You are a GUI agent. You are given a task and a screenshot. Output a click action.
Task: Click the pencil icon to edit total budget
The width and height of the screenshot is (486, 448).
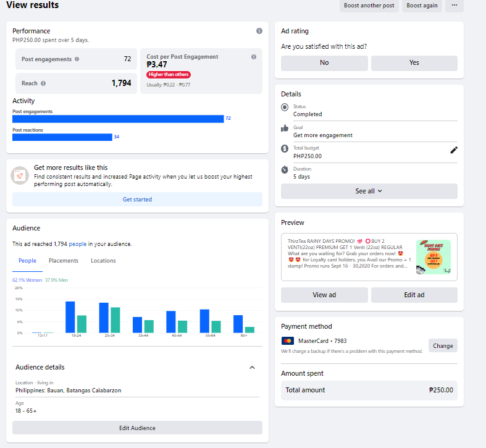coord(453,150)
